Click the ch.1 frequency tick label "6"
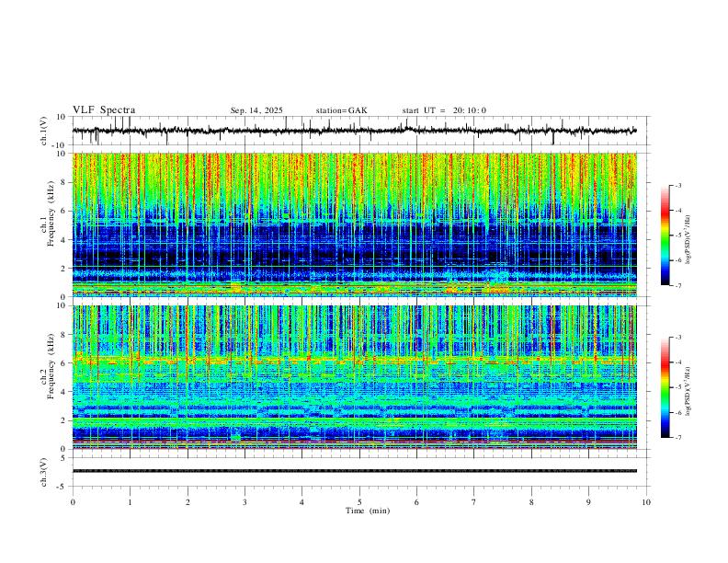Screen dimensions: 728x563 coord(63,211)
